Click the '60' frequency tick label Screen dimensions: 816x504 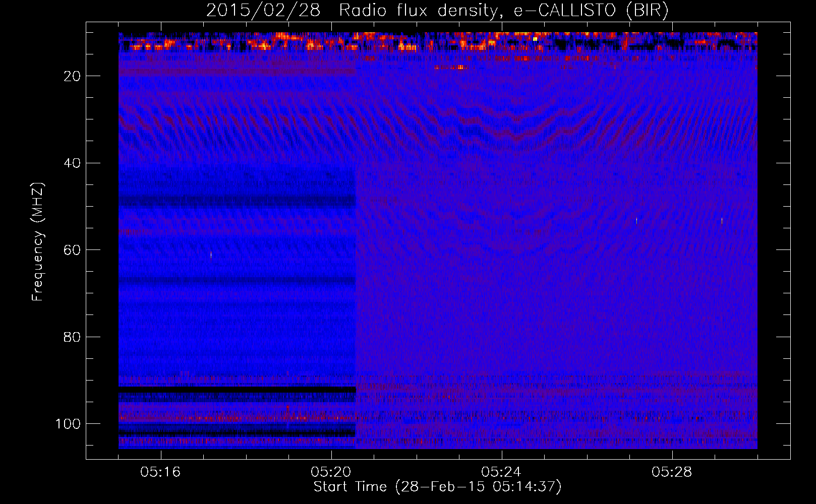click(x=73, y=250)
